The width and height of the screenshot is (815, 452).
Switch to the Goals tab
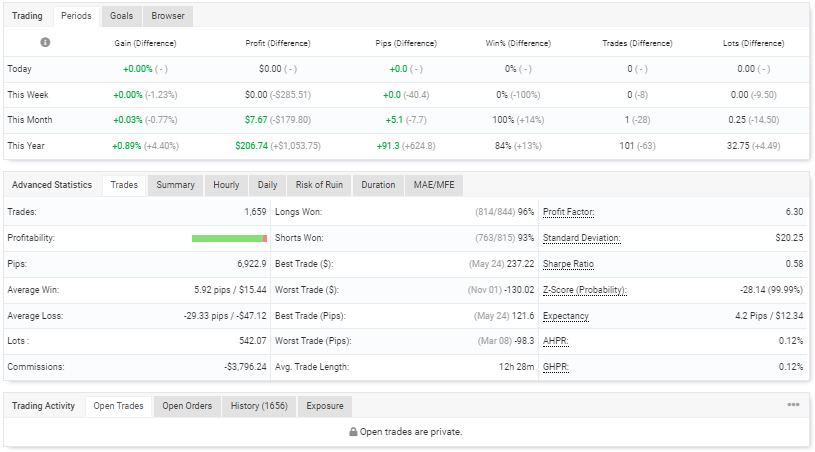[x=122, y=16]
